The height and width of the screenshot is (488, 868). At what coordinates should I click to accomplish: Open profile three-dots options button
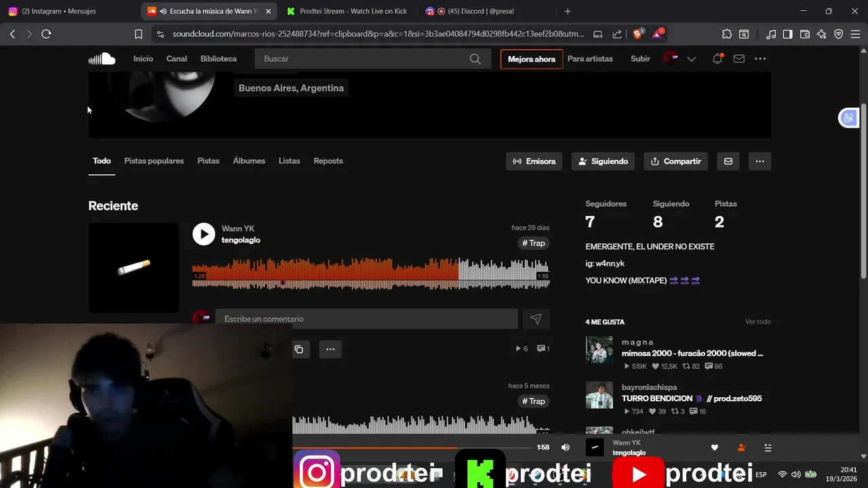tap(759, 161)
